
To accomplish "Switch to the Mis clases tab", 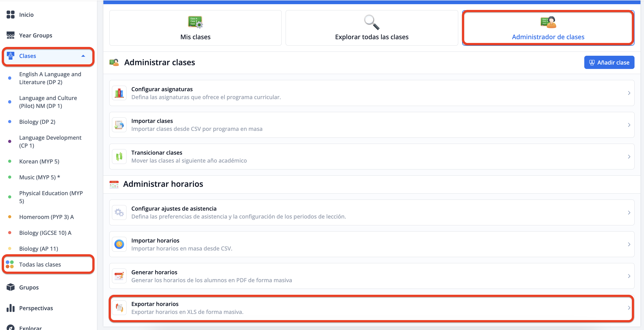I will click(195, 28).
